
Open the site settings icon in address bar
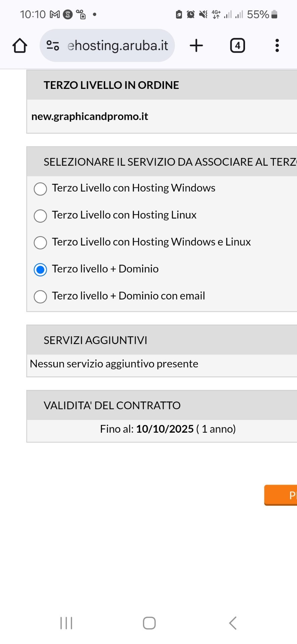click(53, 46)
